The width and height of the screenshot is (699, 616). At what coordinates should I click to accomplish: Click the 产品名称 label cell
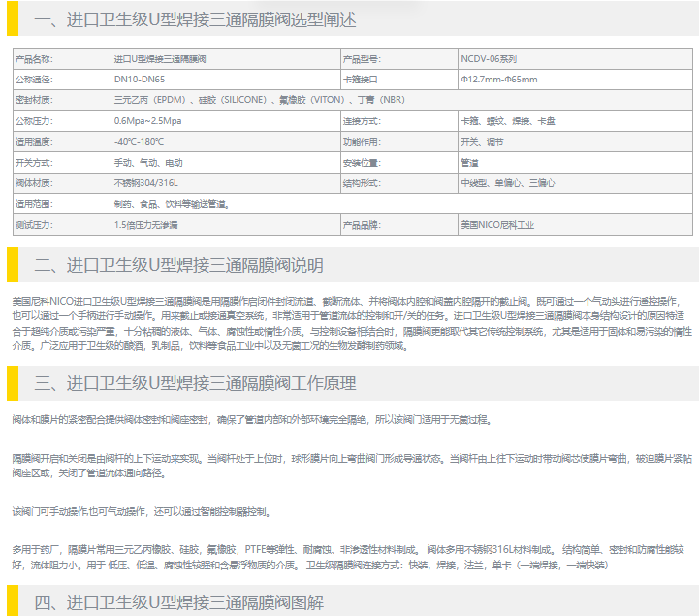click(x=35, y=59)
